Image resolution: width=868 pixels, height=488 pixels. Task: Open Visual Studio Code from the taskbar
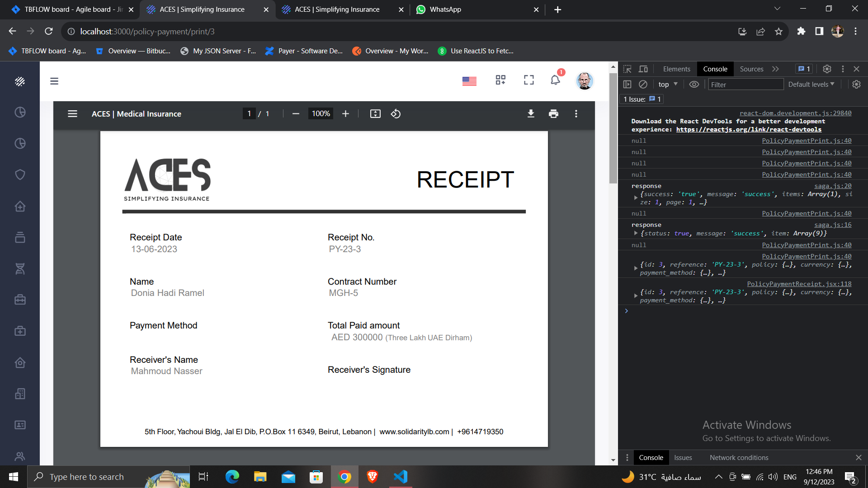click(x=401, y=477)
